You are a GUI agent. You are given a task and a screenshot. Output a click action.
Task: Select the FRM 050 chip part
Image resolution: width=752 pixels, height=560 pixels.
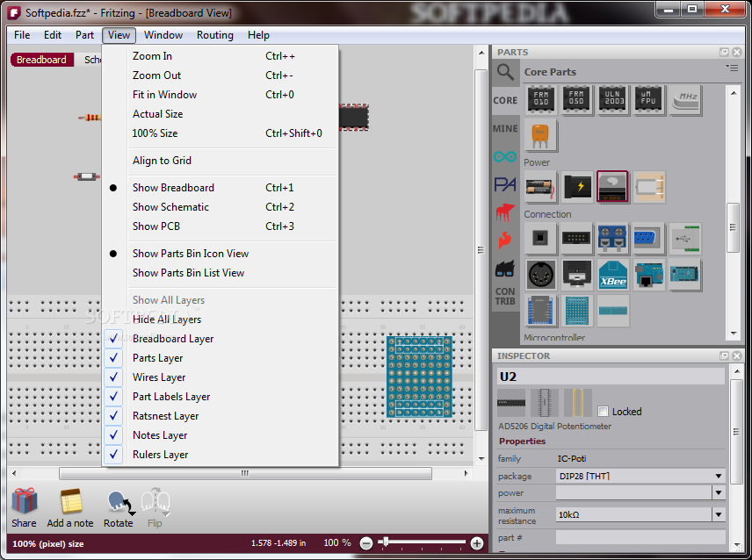(x=576, y=100)
